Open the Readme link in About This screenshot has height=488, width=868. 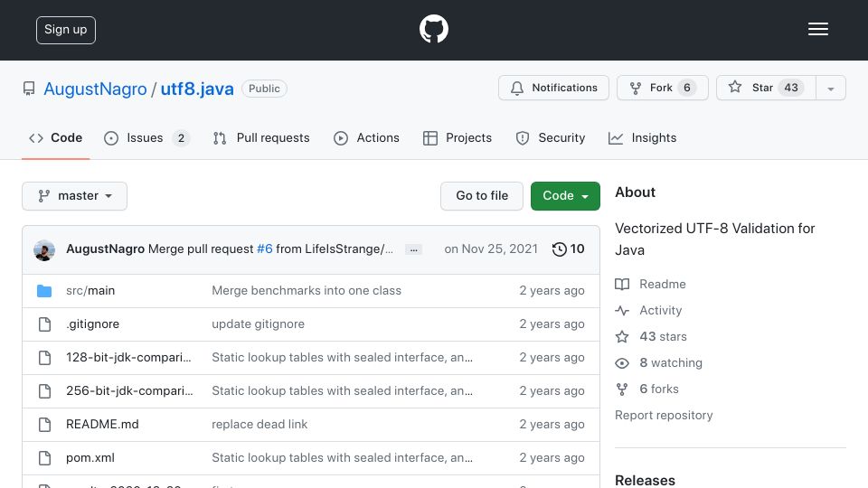click(663, 284)
